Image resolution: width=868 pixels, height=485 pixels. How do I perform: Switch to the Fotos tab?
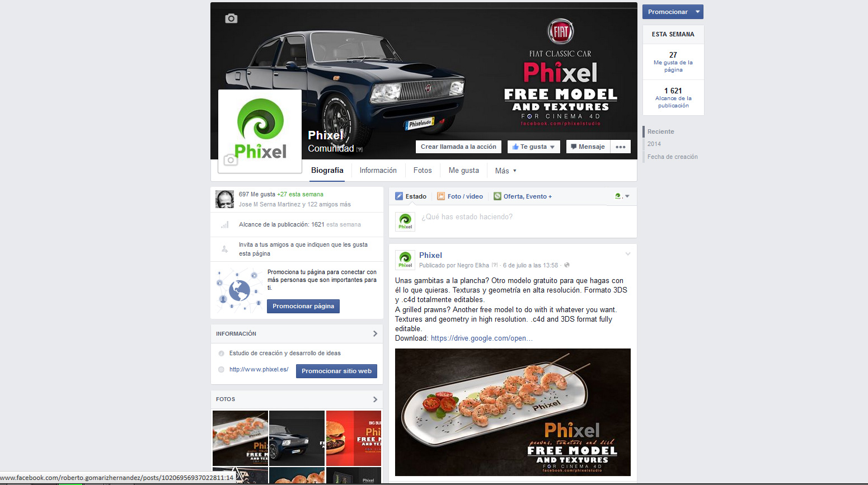[x=423, y=171]
